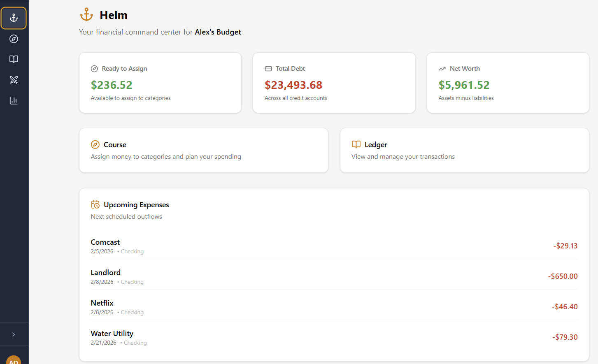Screen dimensions: 598x364
Task: Click the compass icon on the Ready to Assign card
Action: 95,68
